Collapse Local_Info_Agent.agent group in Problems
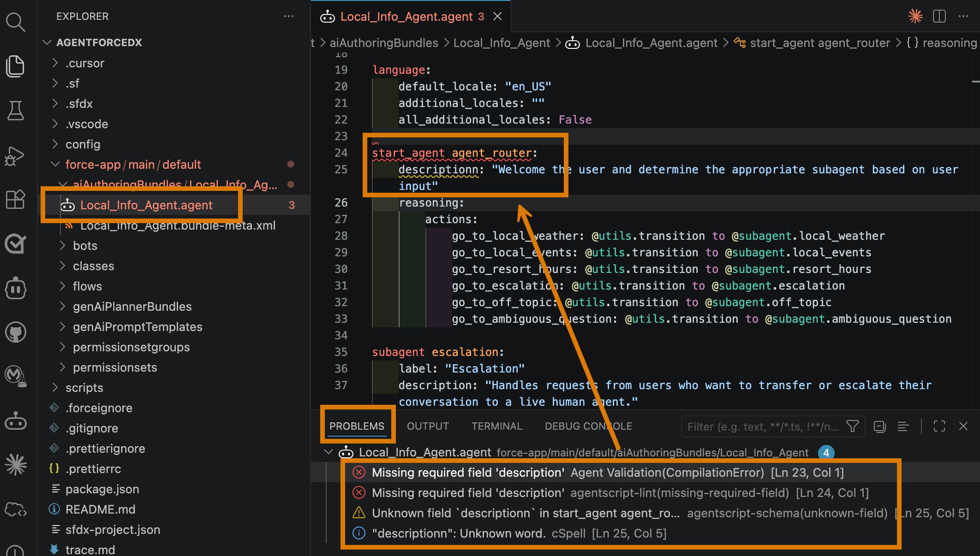 coord(329,452)
